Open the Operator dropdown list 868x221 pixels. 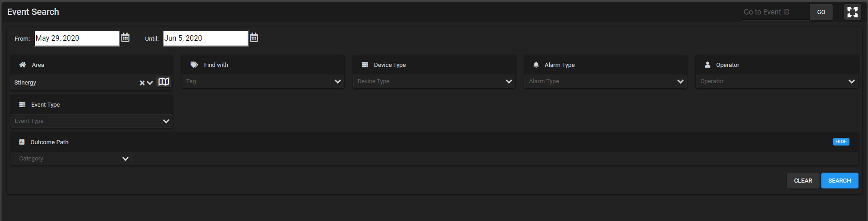click(777, 81)
